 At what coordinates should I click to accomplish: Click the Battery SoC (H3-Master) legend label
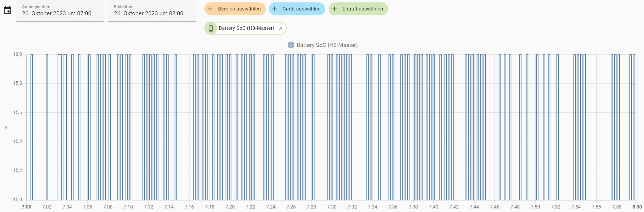(x=327, y=45)
